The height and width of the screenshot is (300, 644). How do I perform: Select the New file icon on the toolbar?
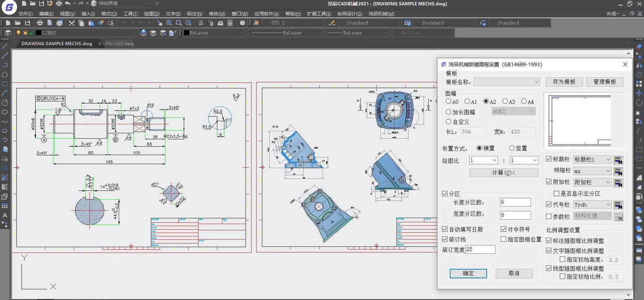tap(8, 22)
